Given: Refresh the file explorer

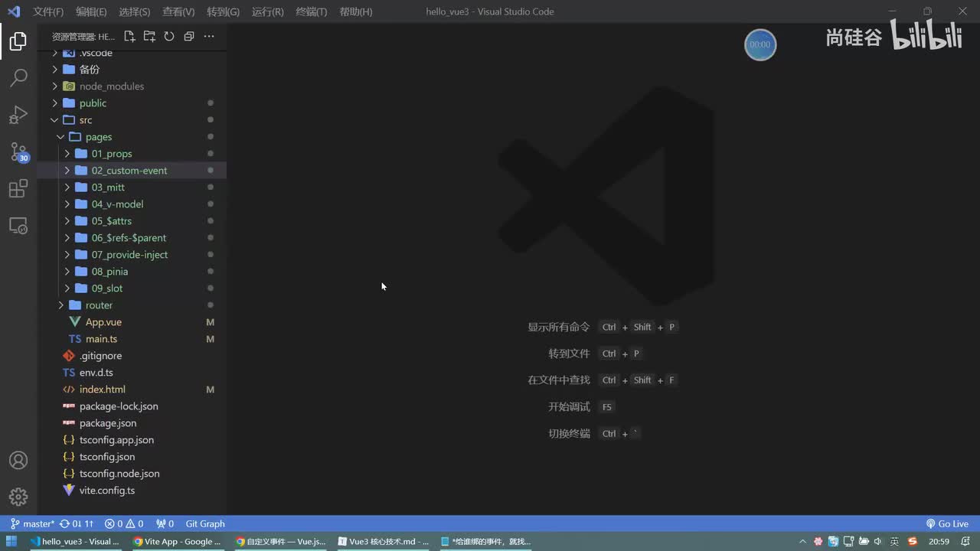Looking at the screenshot, I should (169, 36).
